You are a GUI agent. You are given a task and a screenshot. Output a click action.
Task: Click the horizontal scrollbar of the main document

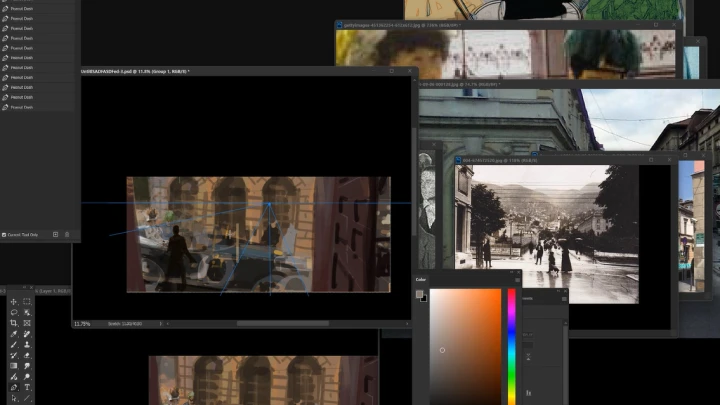(283, 324)
